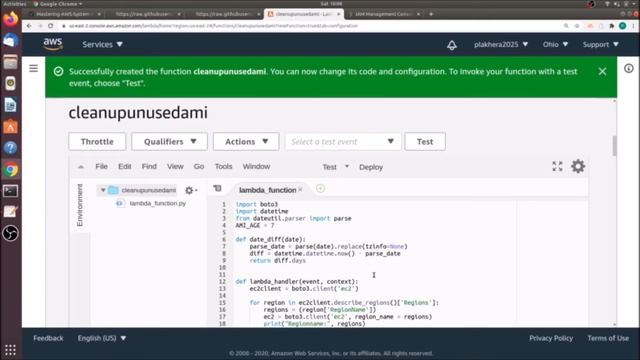Image resolution: width=640 pixels, height=360 pixels.
Task: Open the View menu
Action: (175, 167)
